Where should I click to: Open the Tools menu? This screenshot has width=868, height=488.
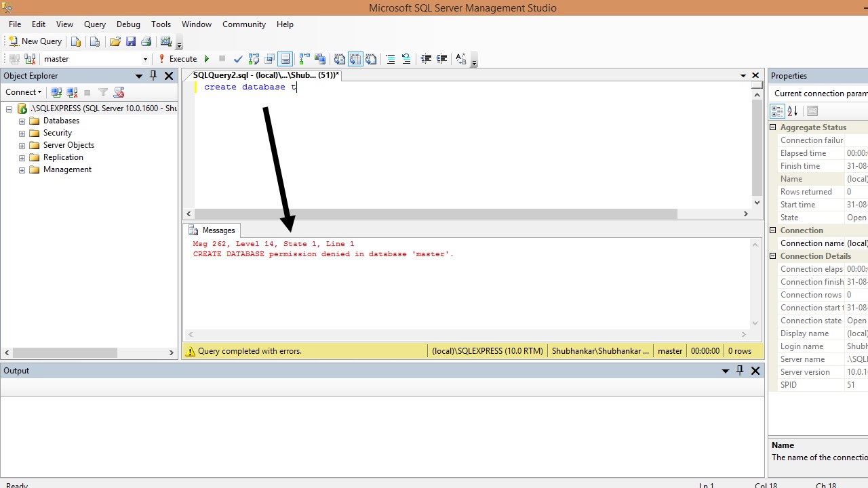(161, 24)
